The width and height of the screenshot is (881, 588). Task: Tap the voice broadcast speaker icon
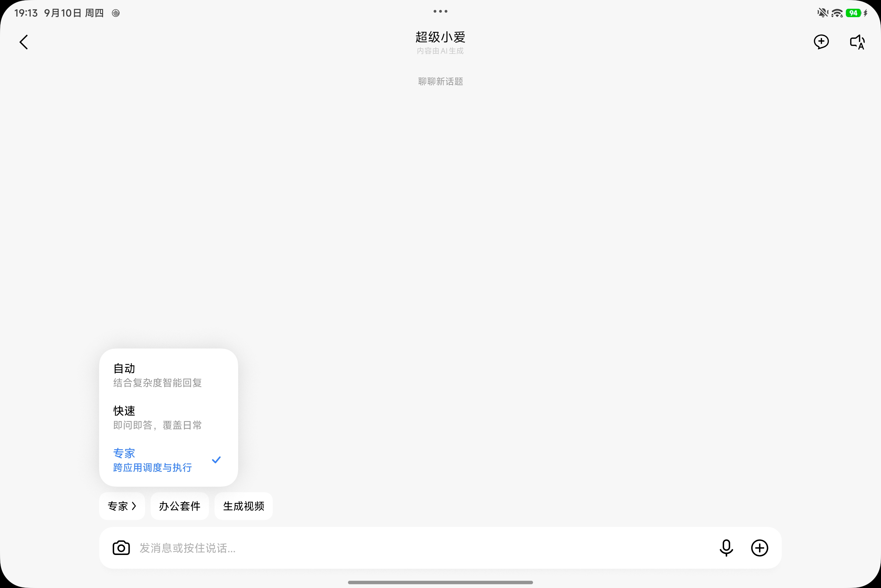click(x=857, y=42)
